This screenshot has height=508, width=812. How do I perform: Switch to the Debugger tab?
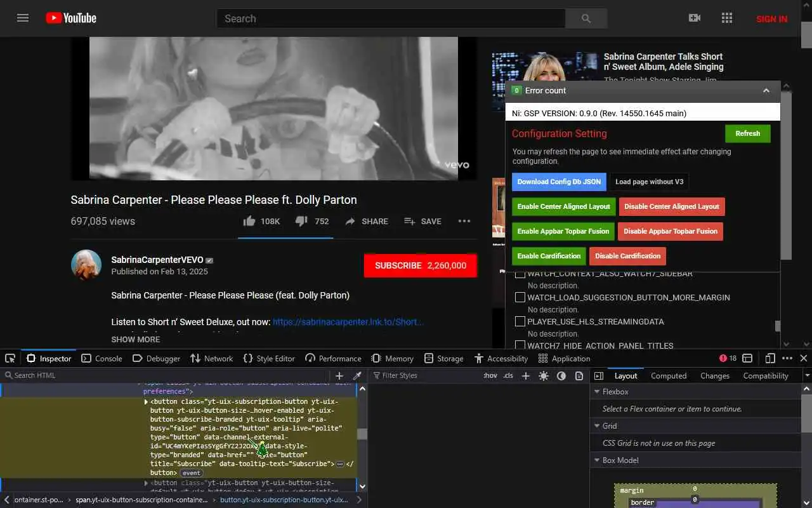point(156,358)
